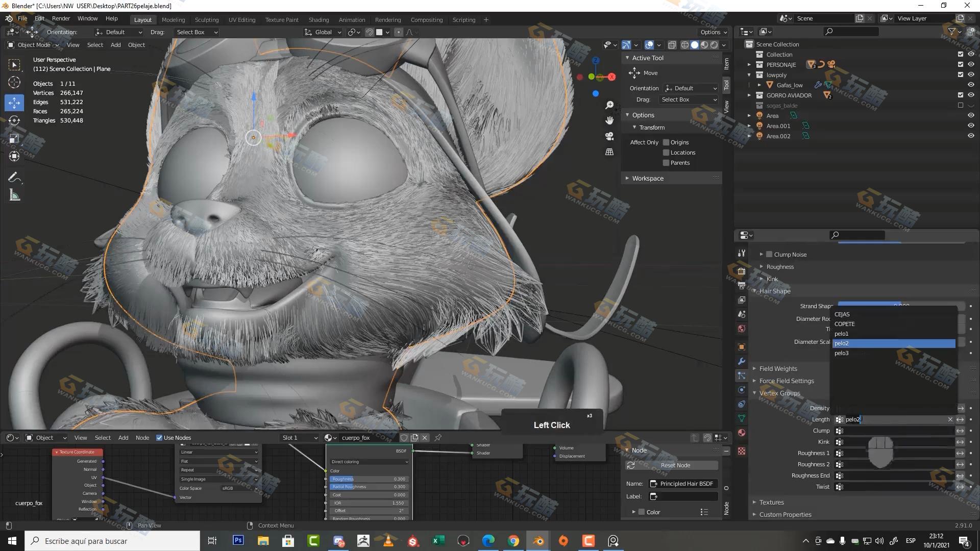Open the Global transform orientation dropdown
The height and width of the screenshot is (551, 980).
323,32
